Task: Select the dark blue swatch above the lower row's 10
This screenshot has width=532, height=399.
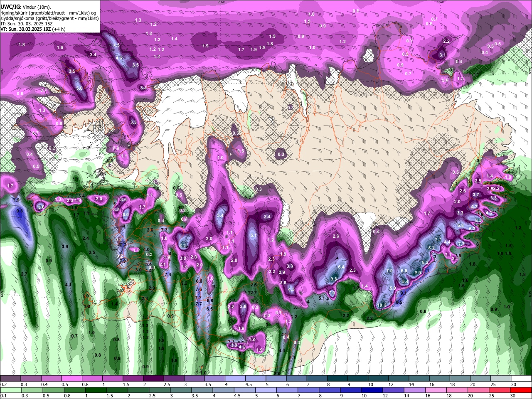Action: (371, 390)
